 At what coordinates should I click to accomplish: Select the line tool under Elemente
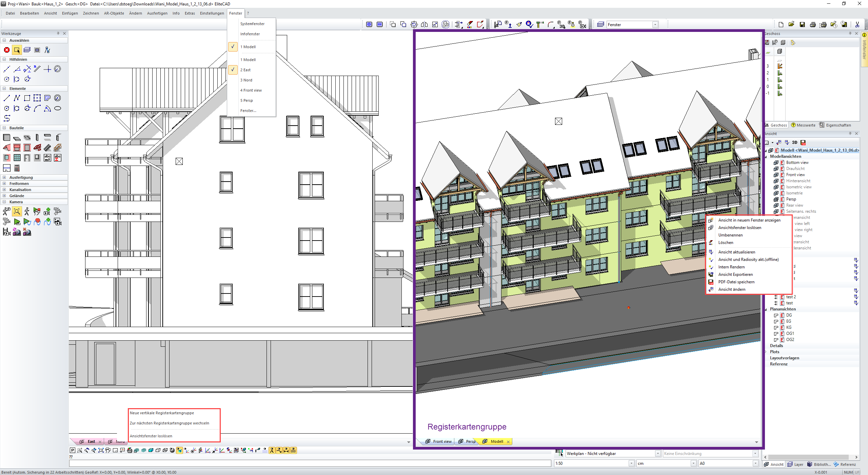7,98
